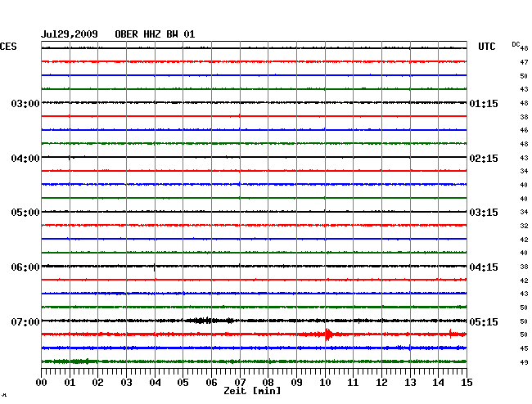
Task: Select the 04:00 local time label
Action: tap(25, 159)
